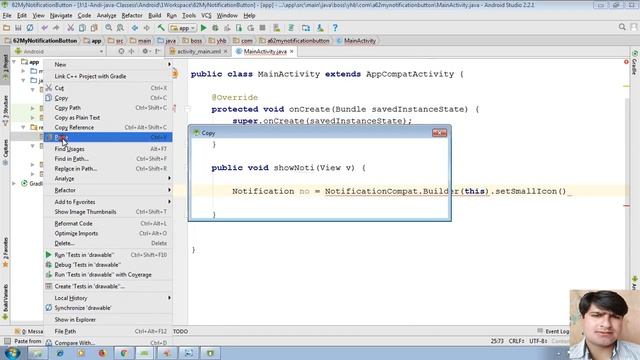The height and width of the screenshot is (360, 640).
Task: Close the Copy dialog
Action: 440,133
